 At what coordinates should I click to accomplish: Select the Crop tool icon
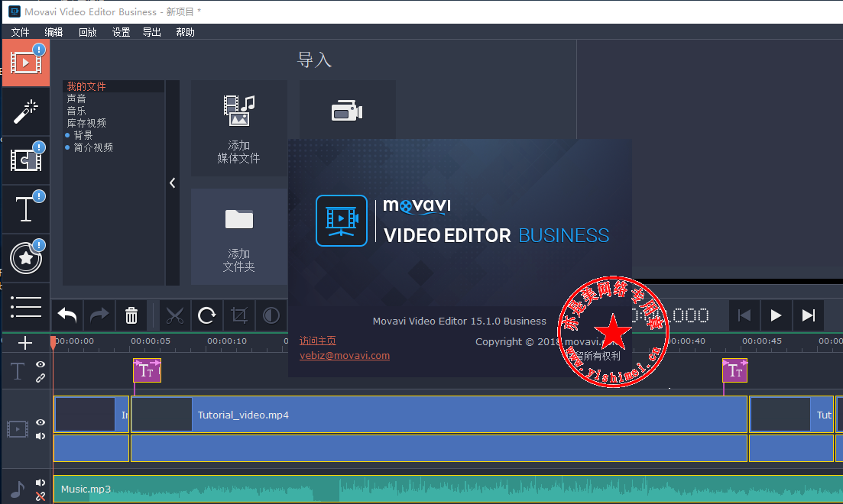point(239,315)
